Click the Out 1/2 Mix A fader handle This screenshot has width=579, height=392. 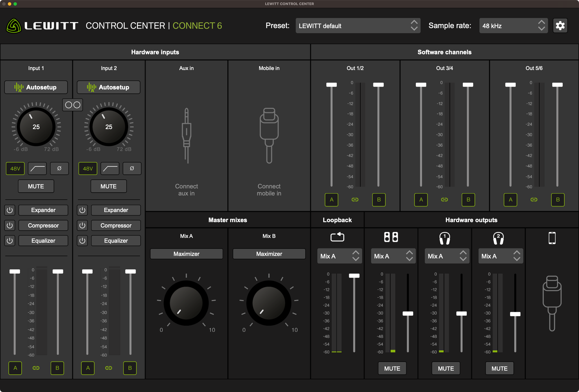point(331,85)
